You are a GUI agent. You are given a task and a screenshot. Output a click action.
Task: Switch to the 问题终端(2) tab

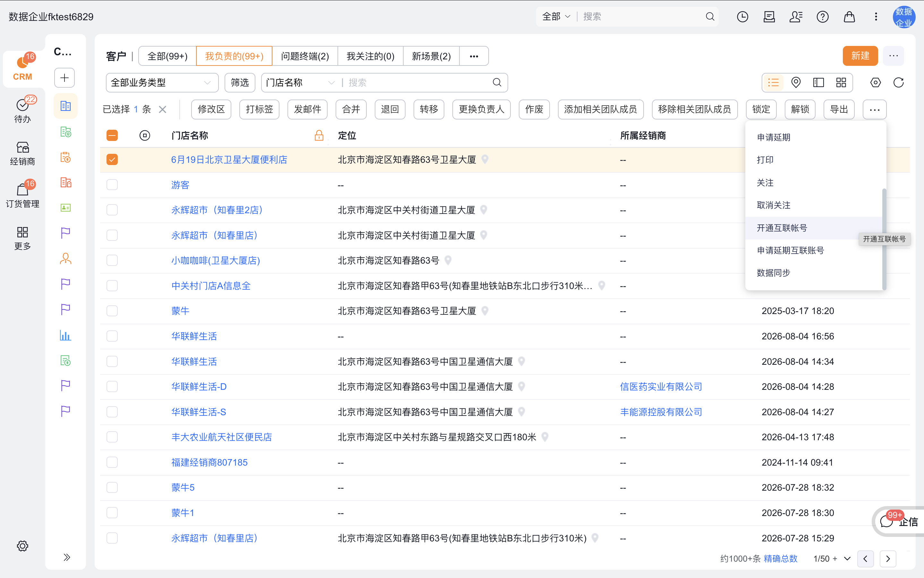coord(305,56)
